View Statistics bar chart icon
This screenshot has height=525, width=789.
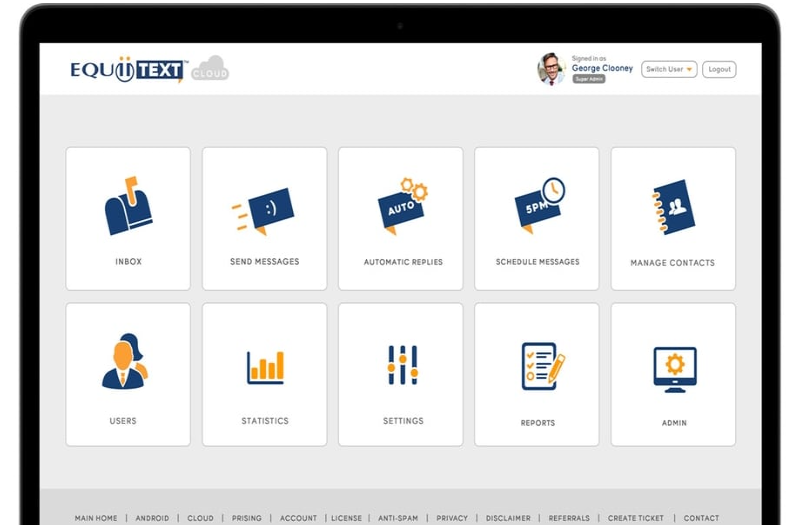point(266,367)
